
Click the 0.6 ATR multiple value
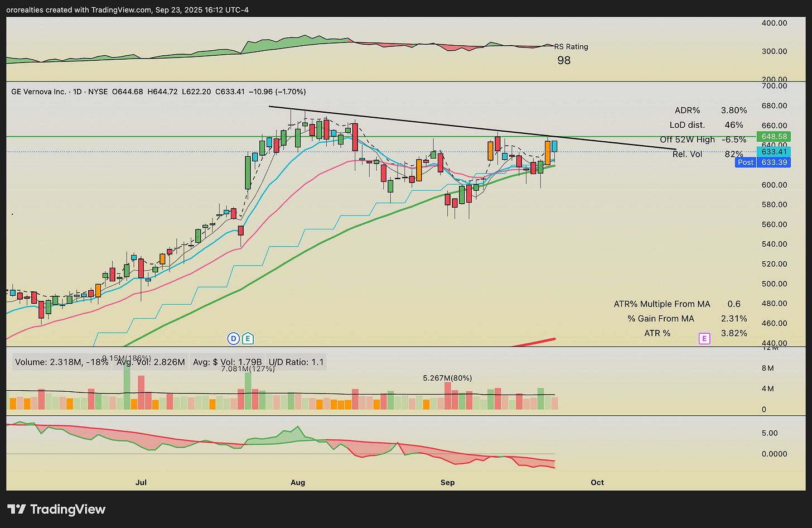[734, 304]
